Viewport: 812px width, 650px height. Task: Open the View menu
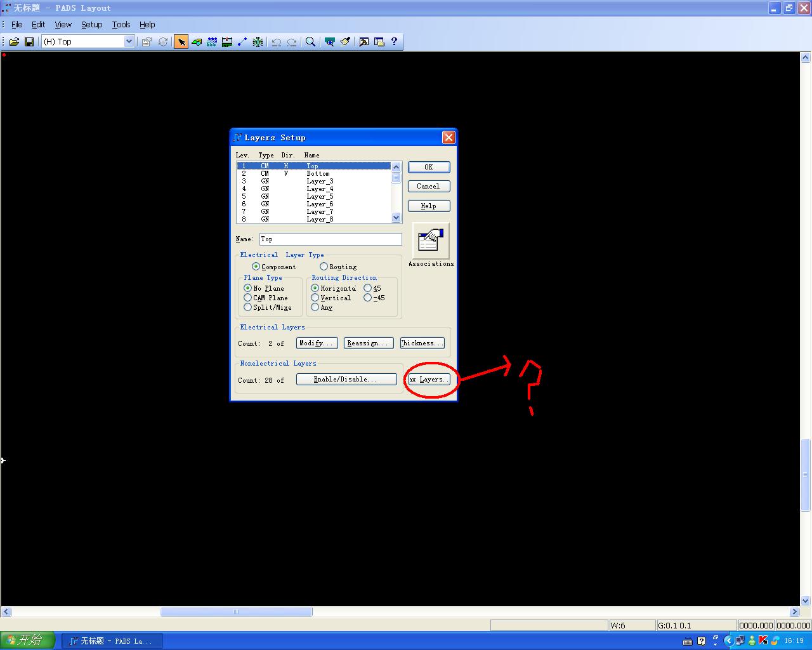coord(63,25)
